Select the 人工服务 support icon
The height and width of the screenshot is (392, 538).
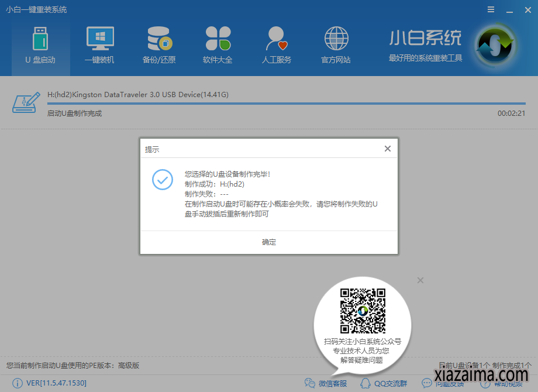277,44
